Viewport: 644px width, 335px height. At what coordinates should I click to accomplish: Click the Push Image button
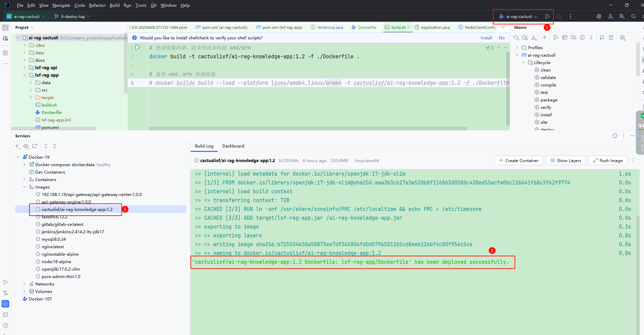tap(608, 161)
